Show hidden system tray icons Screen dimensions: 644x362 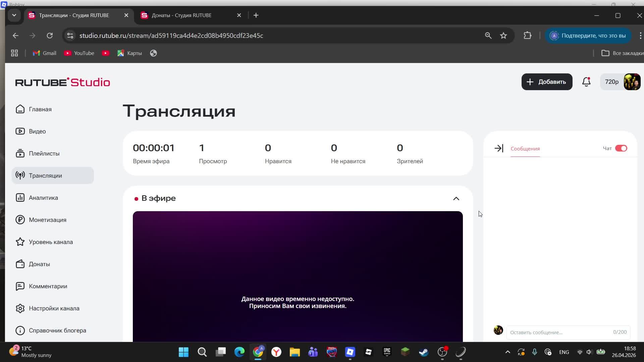[x=507, y=352]
